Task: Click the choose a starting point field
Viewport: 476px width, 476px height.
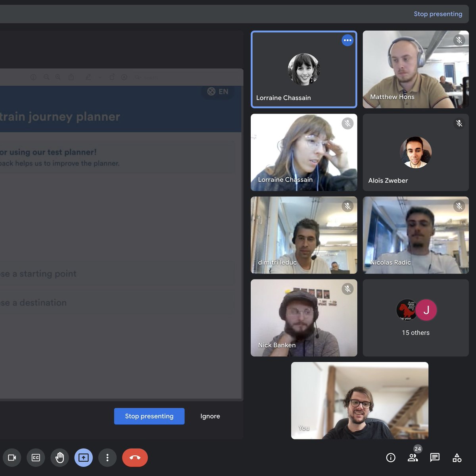Action: coord(119,274)
